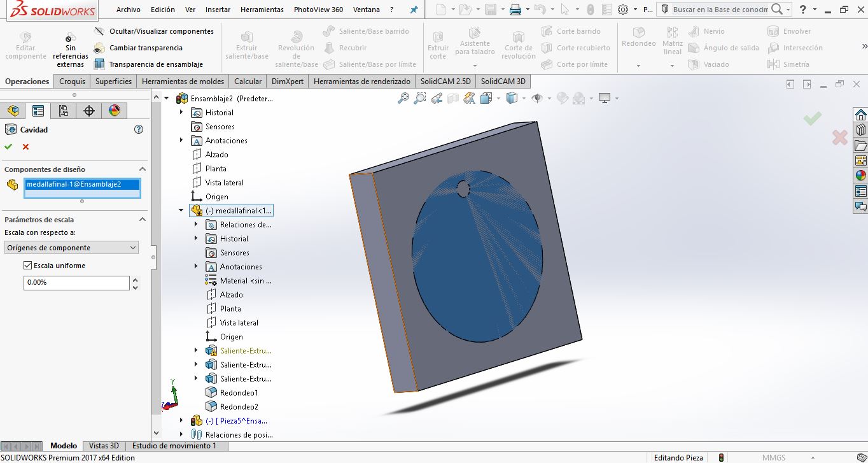This screenshot has height=463, width=868.
Task: Open View Settings monitor icon
Action: pyautogui.click(x=605, y=98)
